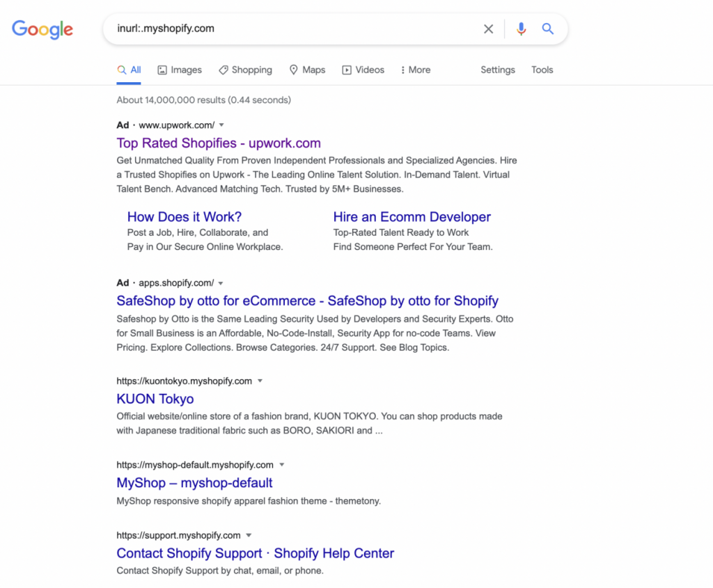Click the https://support.myshopify.com URL text
The image size is (713, 588).
coord(179,535)
